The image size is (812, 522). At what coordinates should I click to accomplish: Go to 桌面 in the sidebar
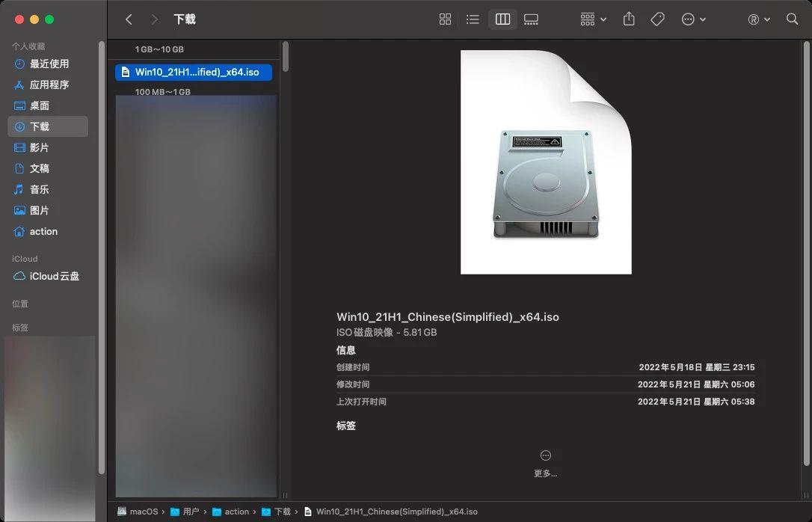48,105
